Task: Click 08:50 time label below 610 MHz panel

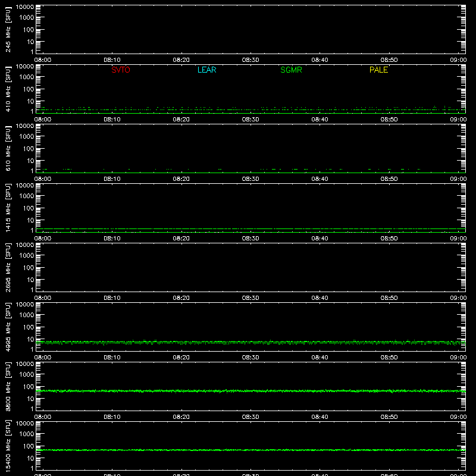Action: (x=389, y=179)
